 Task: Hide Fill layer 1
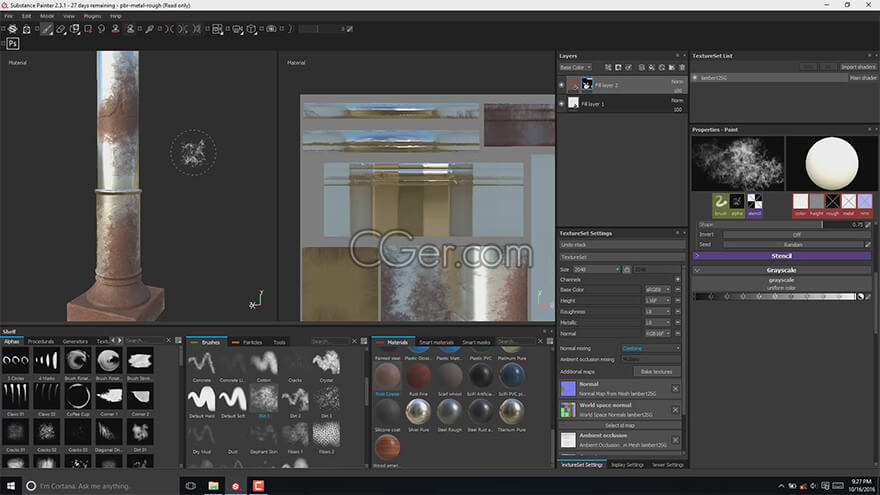coord(562,104)
